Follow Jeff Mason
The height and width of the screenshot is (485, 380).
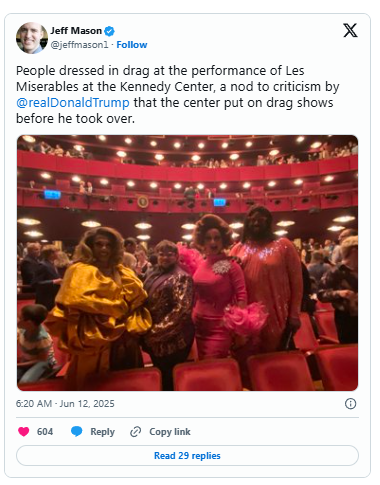(x=132, y=45)
